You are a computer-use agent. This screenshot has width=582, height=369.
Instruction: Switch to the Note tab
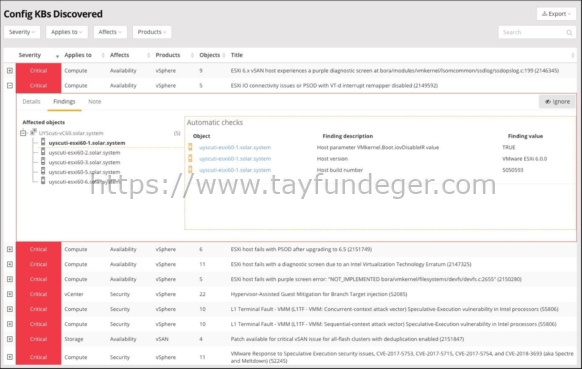tap(95, 101)
